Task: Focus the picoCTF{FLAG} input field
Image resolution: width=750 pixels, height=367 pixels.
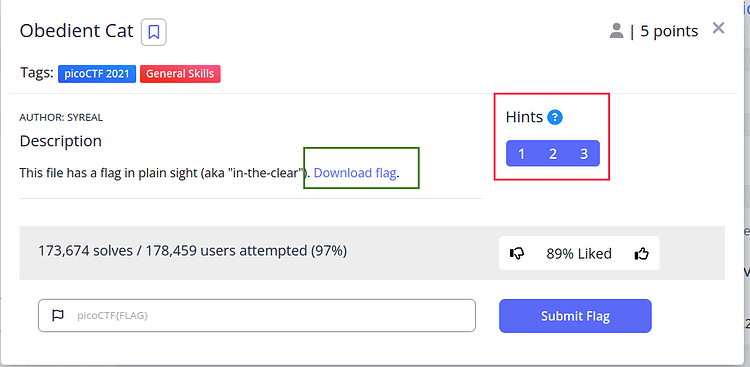Action: [257, 315]
